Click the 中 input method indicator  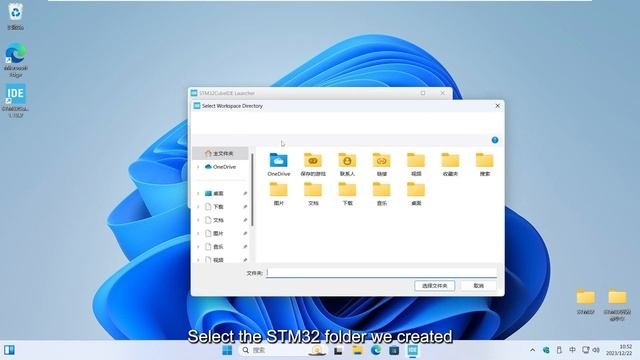click(x=572, y=350)
